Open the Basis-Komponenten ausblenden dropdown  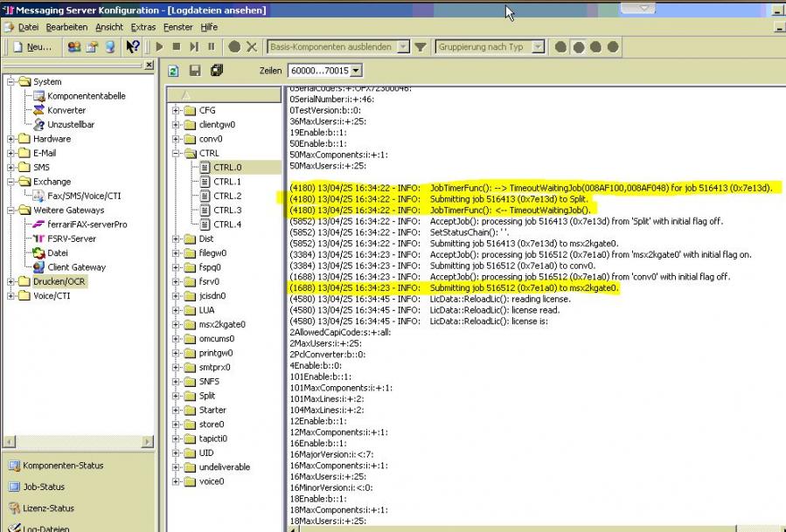(x=401, y=47)
